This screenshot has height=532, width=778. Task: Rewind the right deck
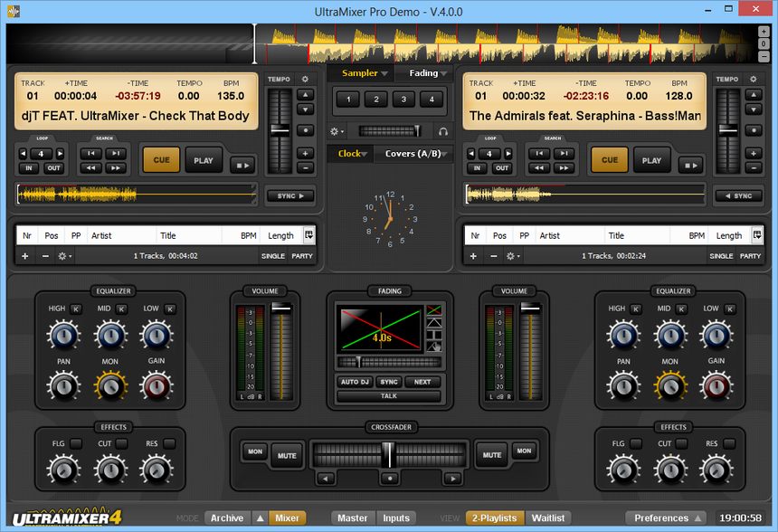coord(539,168)
